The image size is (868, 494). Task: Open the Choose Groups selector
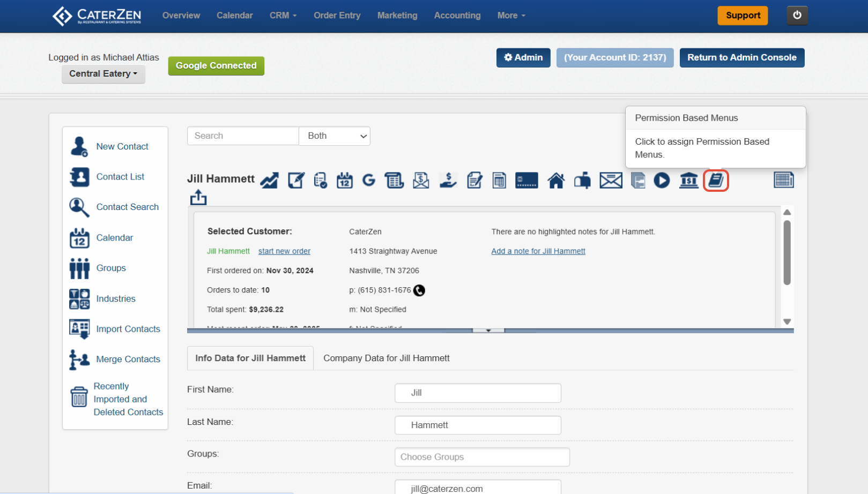482,457
